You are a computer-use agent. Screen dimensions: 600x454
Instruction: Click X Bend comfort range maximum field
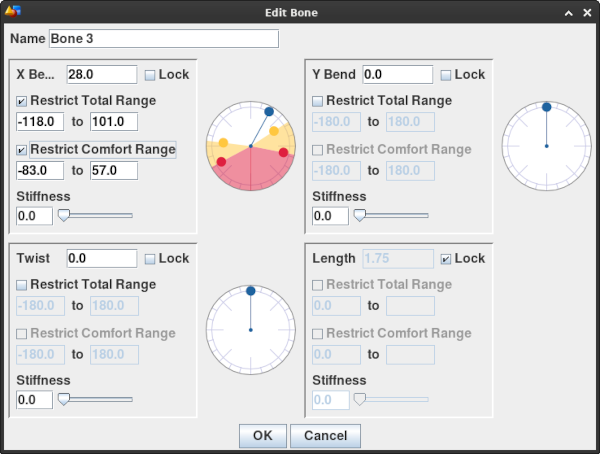[x=113, y=171]
